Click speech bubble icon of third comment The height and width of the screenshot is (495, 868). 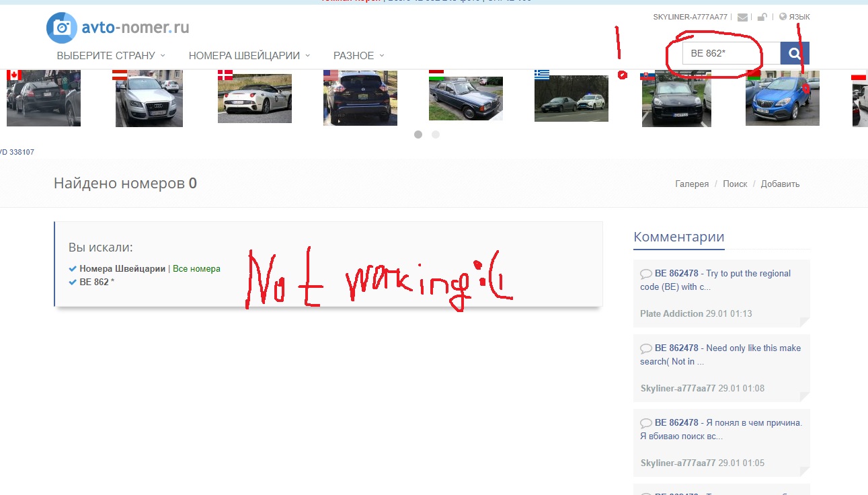point(646,423)
